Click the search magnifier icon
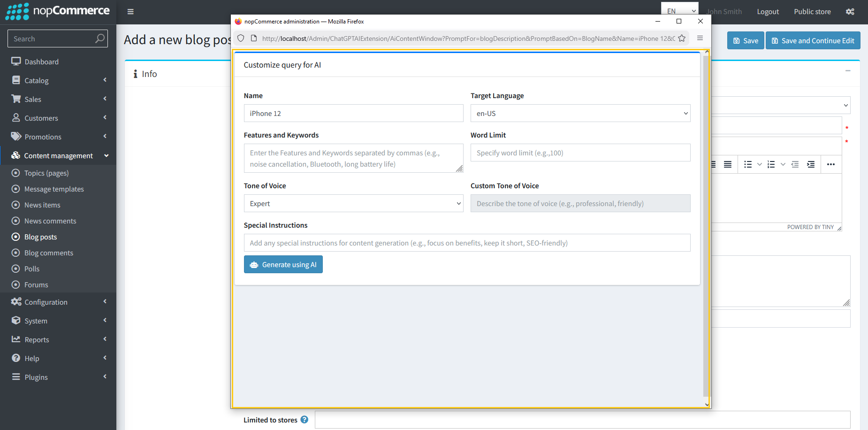 [99, 38]
